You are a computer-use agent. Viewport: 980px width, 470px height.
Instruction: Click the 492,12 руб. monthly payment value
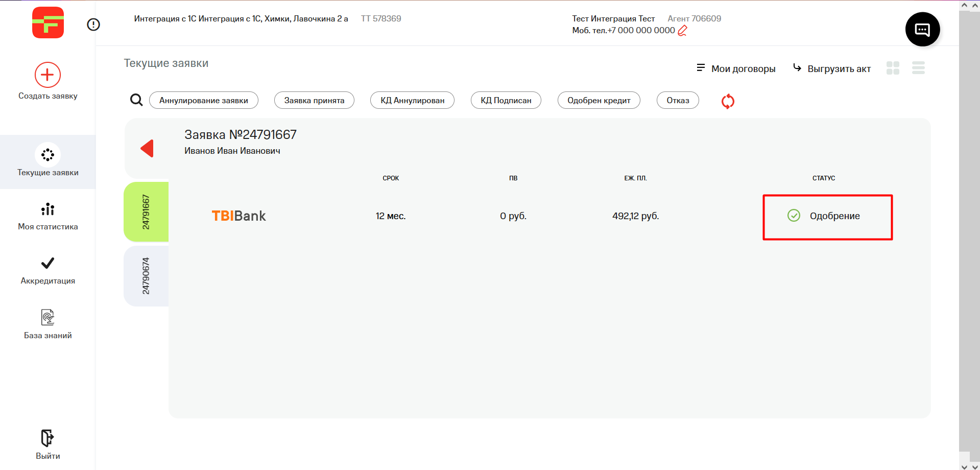636,216
